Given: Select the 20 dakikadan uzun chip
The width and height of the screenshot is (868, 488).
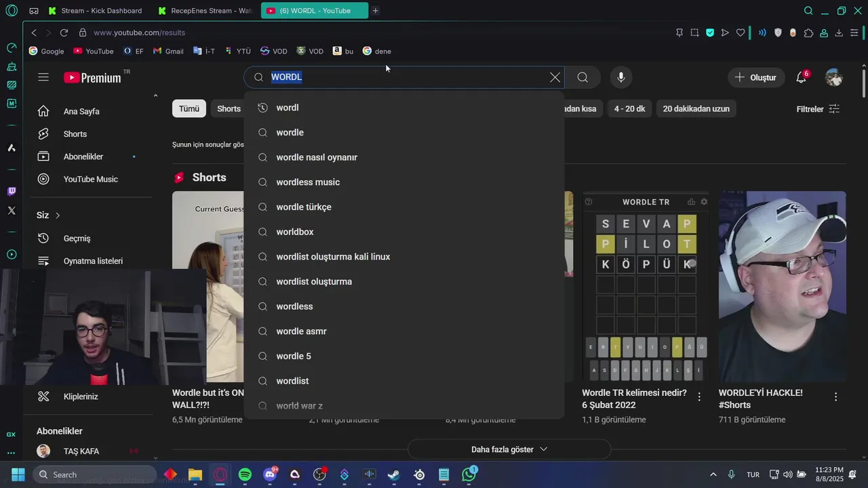Looking at the screenshot, I should click(x=696, y=108).
